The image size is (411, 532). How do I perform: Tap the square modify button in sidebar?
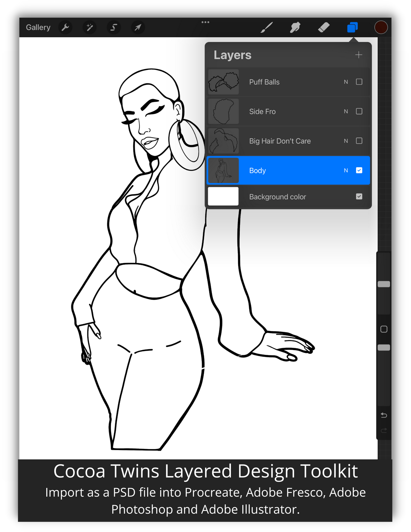pyautogui.click(x=384, y=329)
